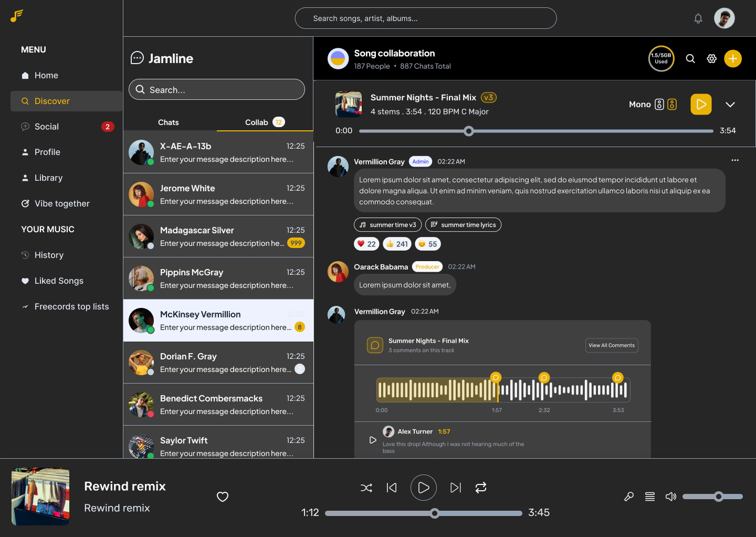Seek on Rewind remix progress bar
The image size is (756, 537).
(x=424, y=513)
